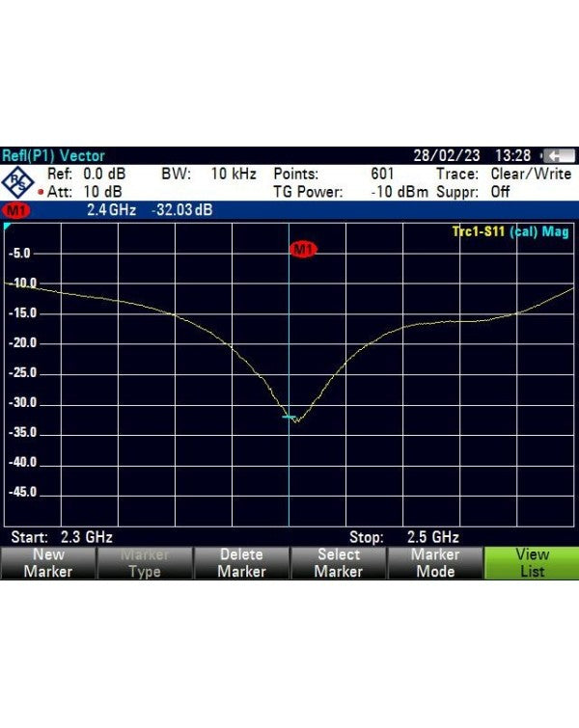This screenshot has width=579, height=728.
Task: Open the Marker Mode softkey menu
Action: tap(434, 563)
